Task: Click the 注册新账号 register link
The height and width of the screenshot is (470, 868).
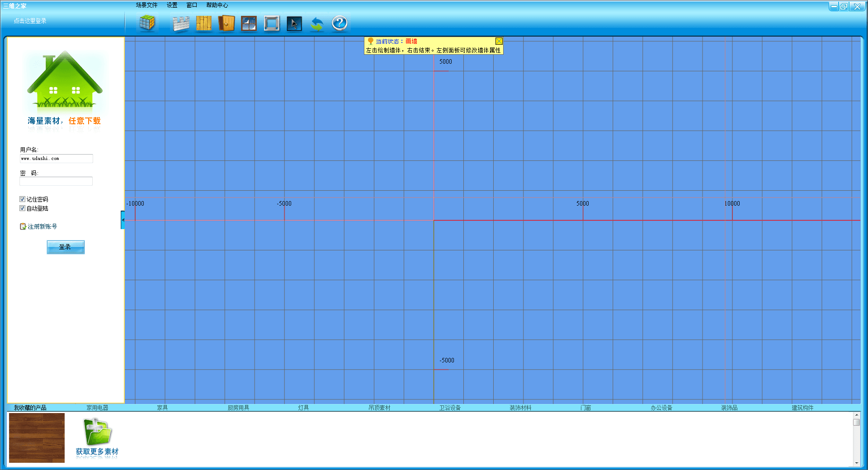Action: (x=42, y=226)
